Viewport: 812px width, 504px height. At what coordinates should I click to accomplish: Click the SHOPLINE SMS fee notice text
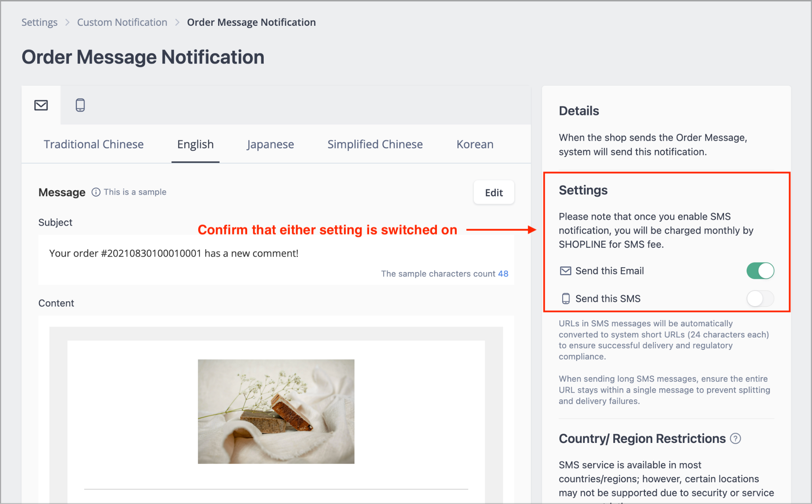pos(656,230)
